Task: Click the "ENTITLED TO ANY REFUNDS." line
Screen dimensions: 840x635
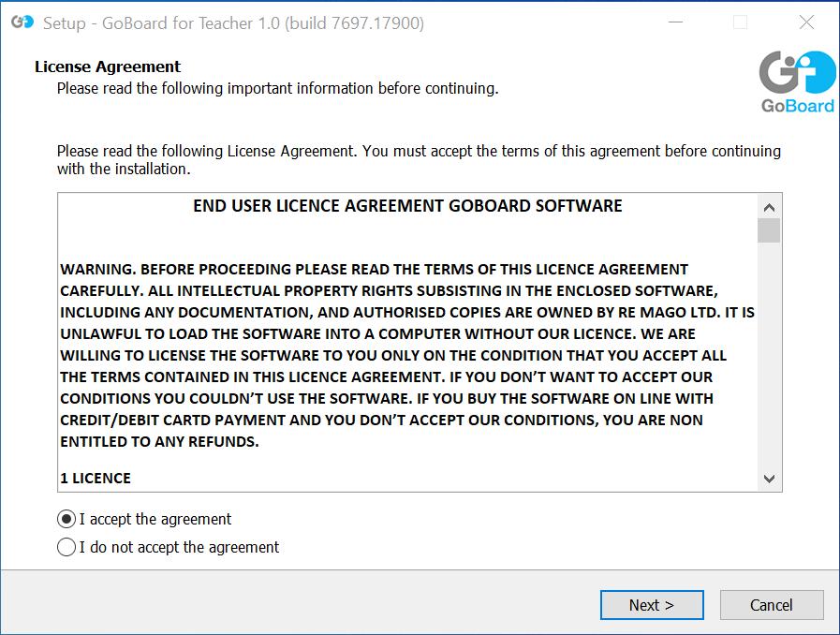Action: tap(159, 441)
